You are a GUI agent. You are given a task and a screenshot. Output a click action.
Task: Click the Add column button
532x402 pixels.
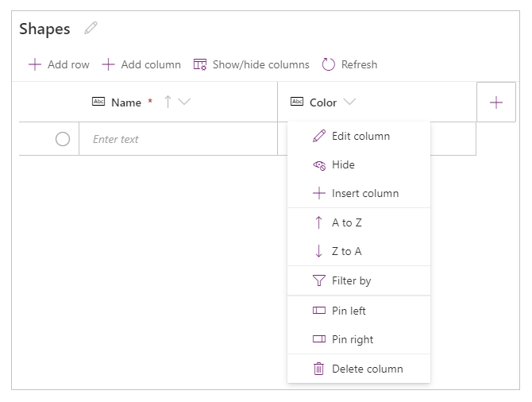pyautogui.click(x=141, y=64)
